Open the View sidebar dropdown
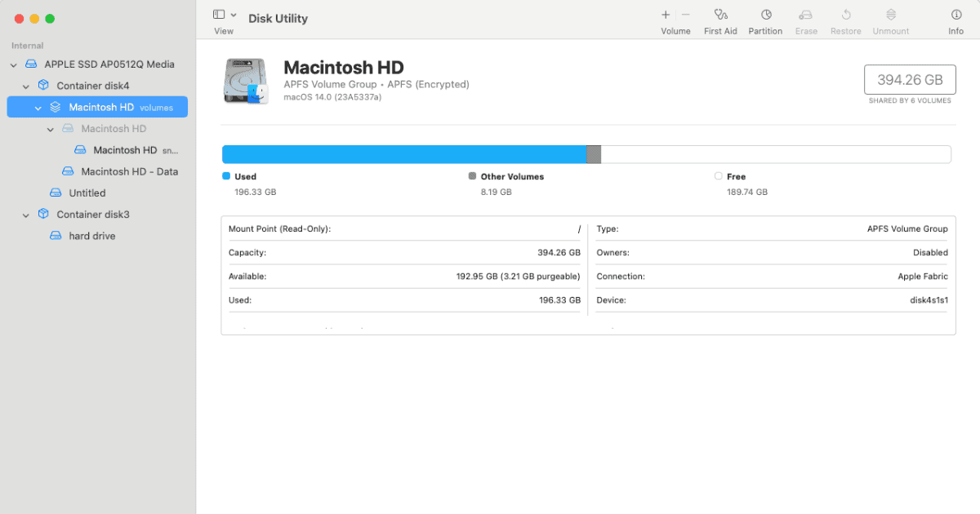 point(225,15)
